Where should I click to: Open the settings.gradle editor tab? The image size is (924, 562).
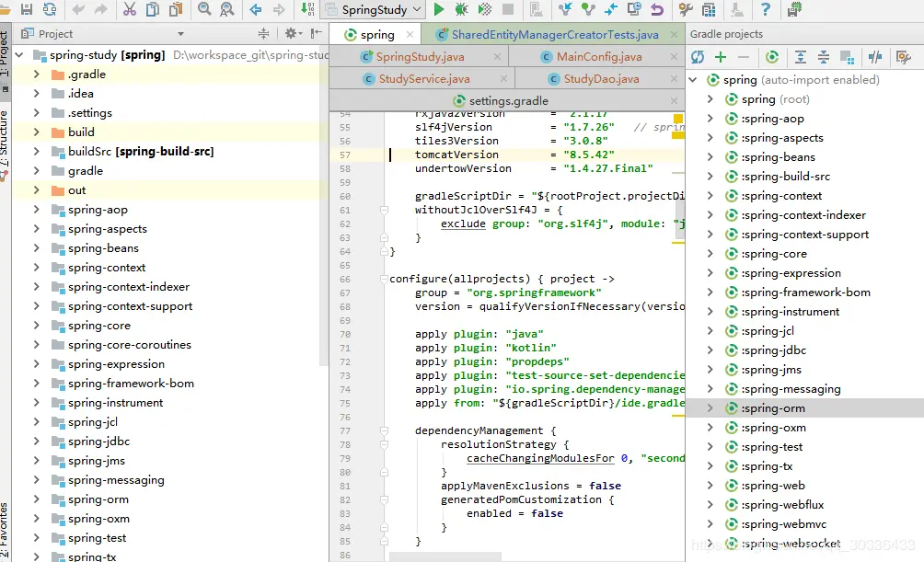coord(508,100)
